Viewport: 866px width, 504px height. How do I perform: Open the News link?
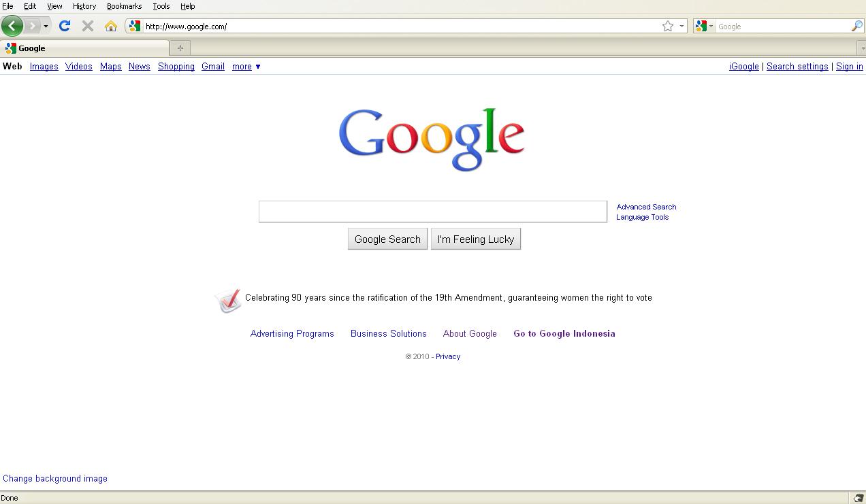pyautogui.click(x=139, y=67)
